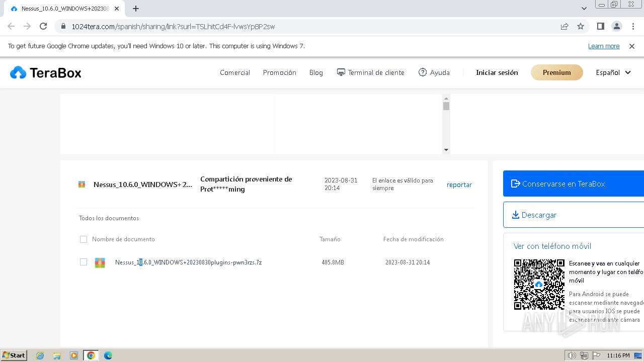Open a new browser tab
The width and height of the screenshot is (644, 362).
point(136,9)
